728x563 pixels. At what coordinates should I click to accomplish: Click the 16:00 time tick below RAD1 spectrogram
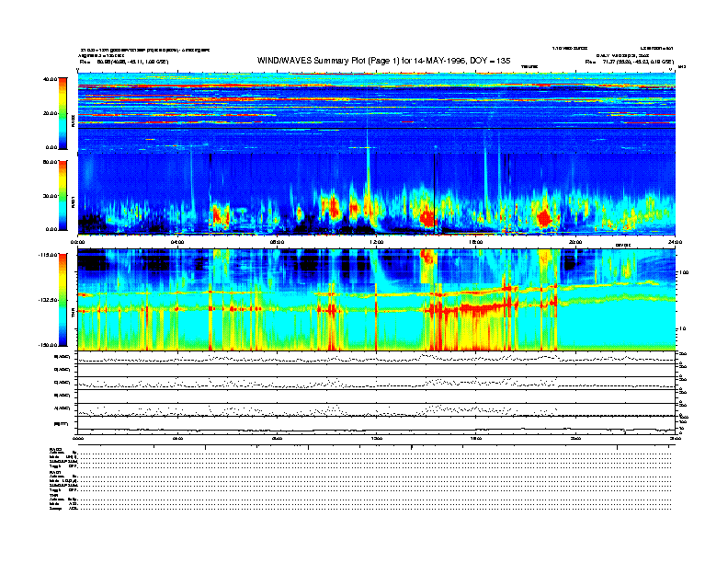point(476,242)
